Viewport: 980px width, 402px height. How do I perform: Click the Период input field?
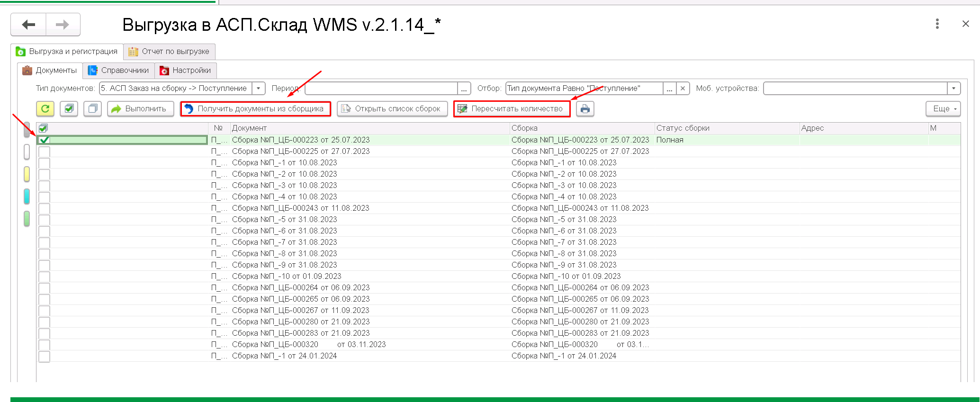(381, 88)
